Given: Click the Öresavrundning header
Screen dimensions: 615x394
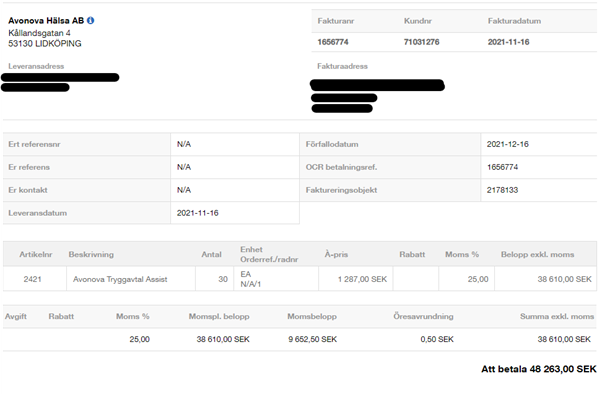Looking at the screenshot, I should point(423,316).
